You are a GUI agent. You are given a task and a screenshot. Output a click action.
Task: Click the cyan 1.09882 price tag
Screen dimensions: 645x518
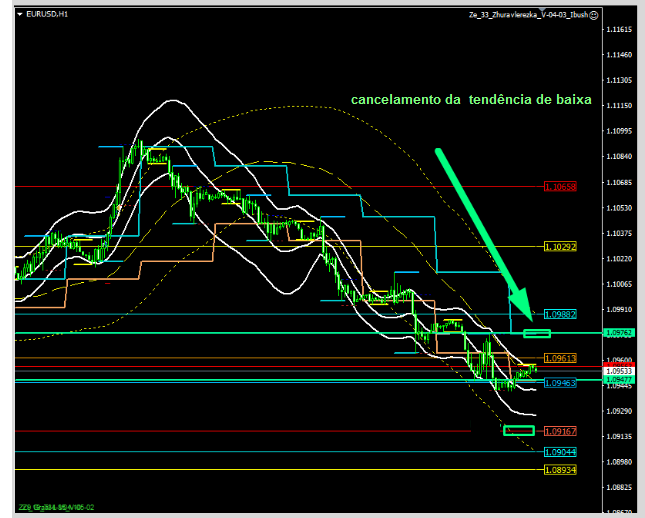pos(560,314)
